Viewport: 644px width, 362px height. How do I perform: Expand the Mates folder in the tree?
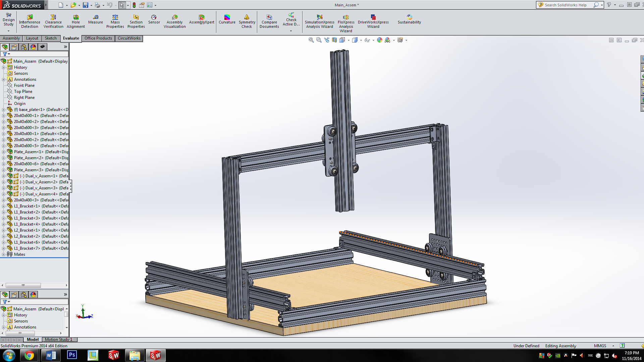pos(3,254)
